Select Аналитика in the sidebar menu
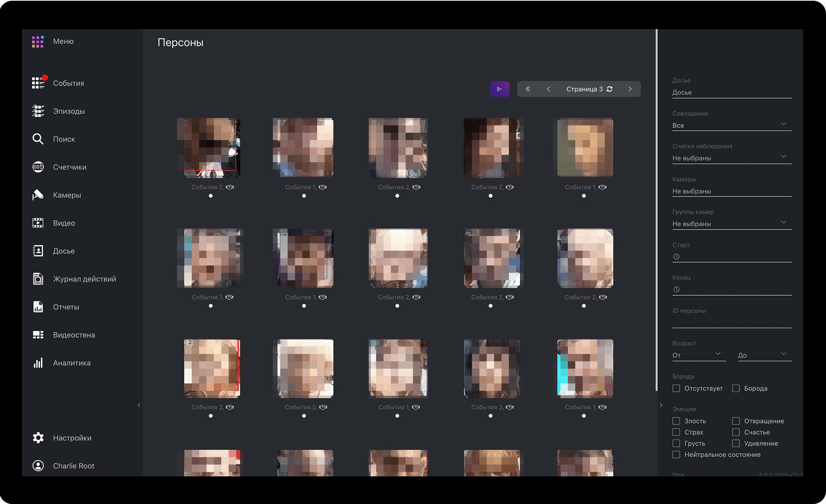 tap(72, 363)
